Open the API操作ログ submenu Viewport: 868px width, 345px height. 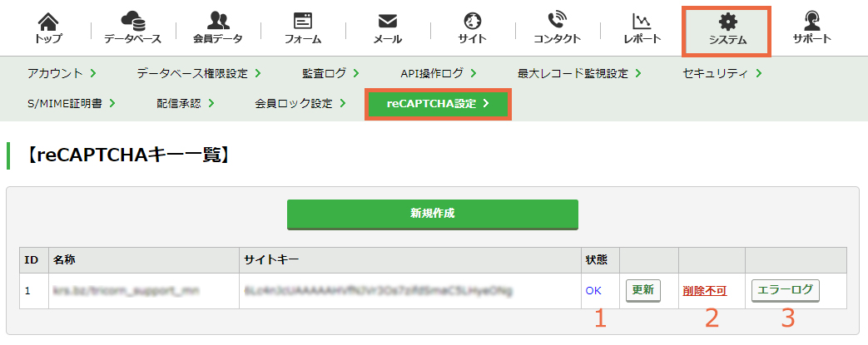(439, 73)
